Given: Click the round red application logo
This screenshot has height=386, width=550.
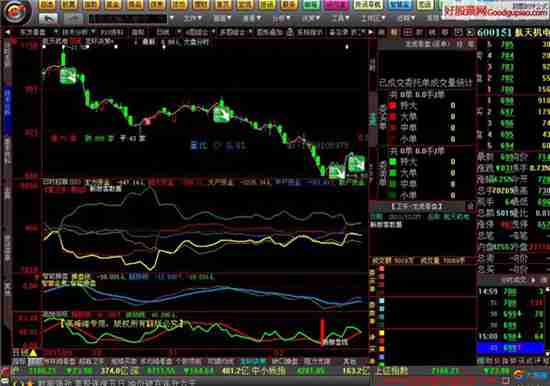Looking at the screenshot, I should pyautogui.click(x=15, y=12).
